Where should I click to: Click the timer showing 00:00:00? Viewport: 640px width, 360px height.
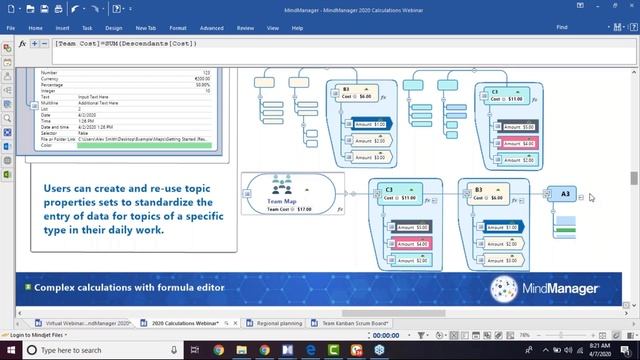(386, 336)
